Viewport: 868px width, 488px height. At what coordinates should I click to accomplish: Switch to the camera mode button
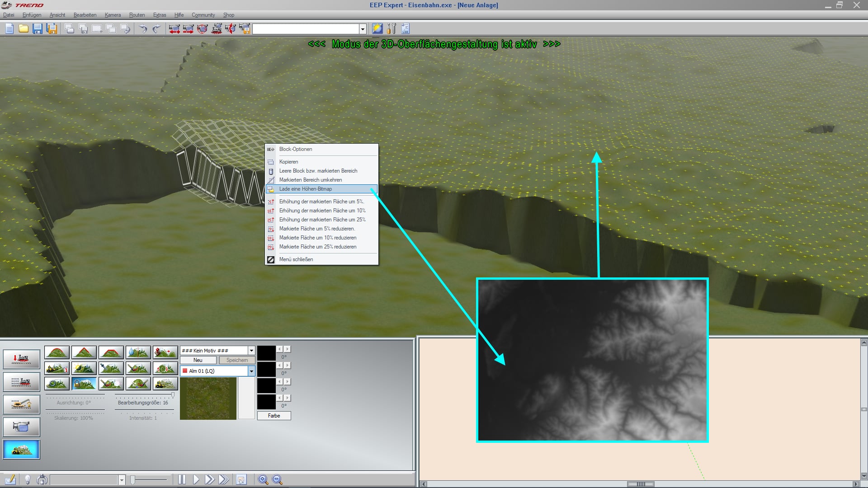[21, 427]
